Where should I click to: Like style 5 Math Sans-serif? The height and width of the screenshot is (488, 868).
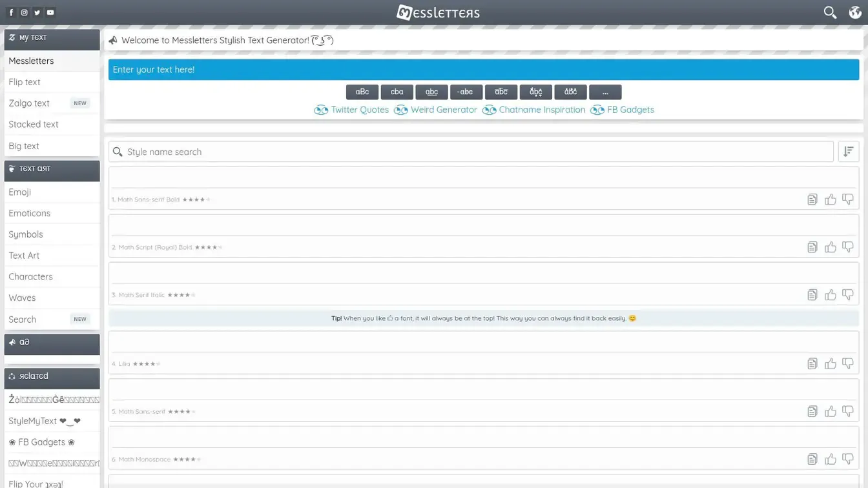830,412
